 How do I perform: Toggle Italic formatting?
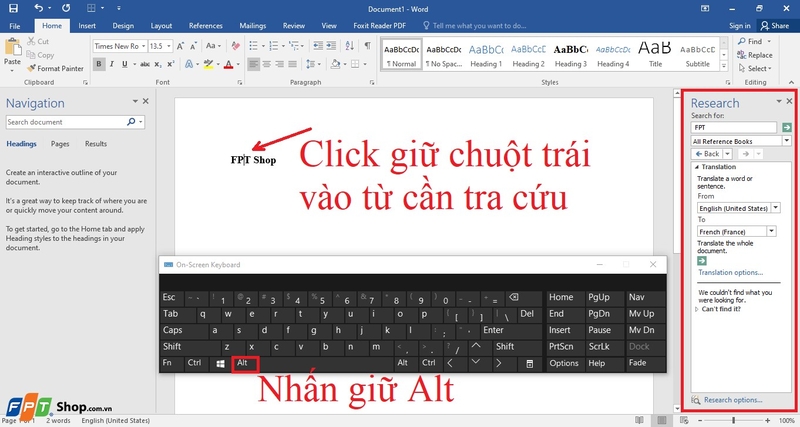tap(111, 64)
